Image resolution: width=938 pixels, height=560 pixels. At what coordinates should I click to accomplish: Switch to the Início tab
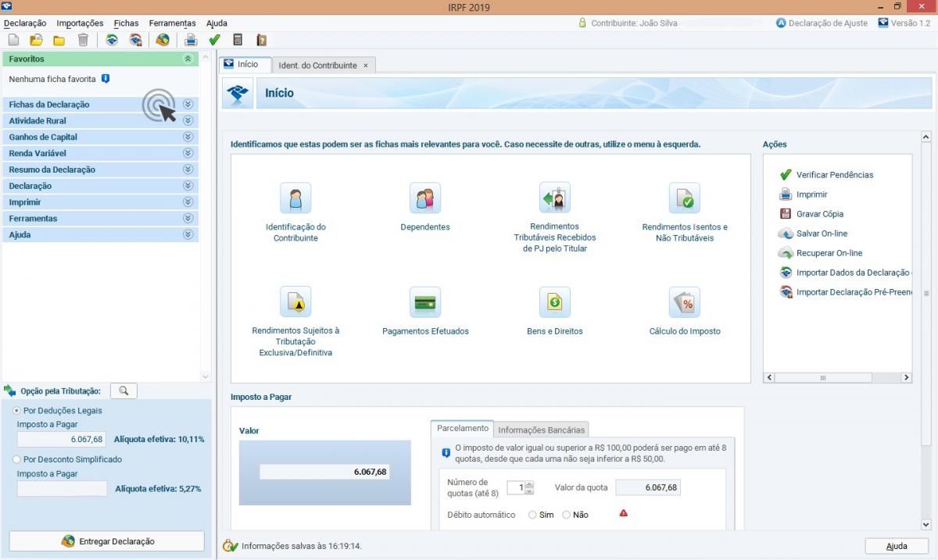coord(245,65)
